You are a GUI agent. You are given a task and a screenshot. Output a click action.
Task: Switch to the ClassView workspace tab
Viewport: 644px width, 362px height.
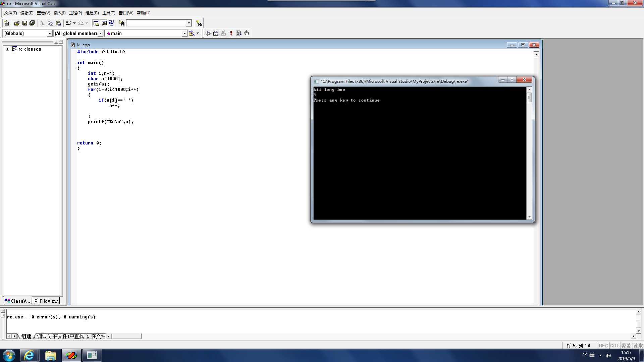click(x=17, y=301)
